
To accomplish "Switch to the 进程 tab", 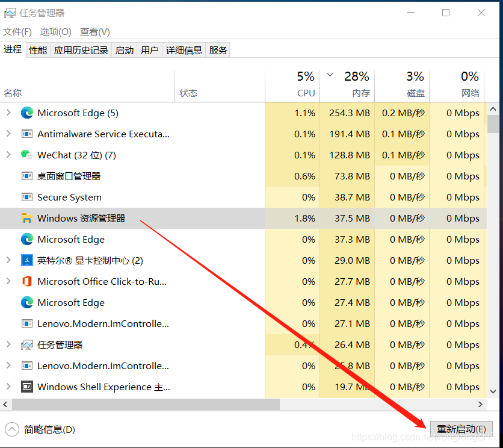I will tap(13, 49).
